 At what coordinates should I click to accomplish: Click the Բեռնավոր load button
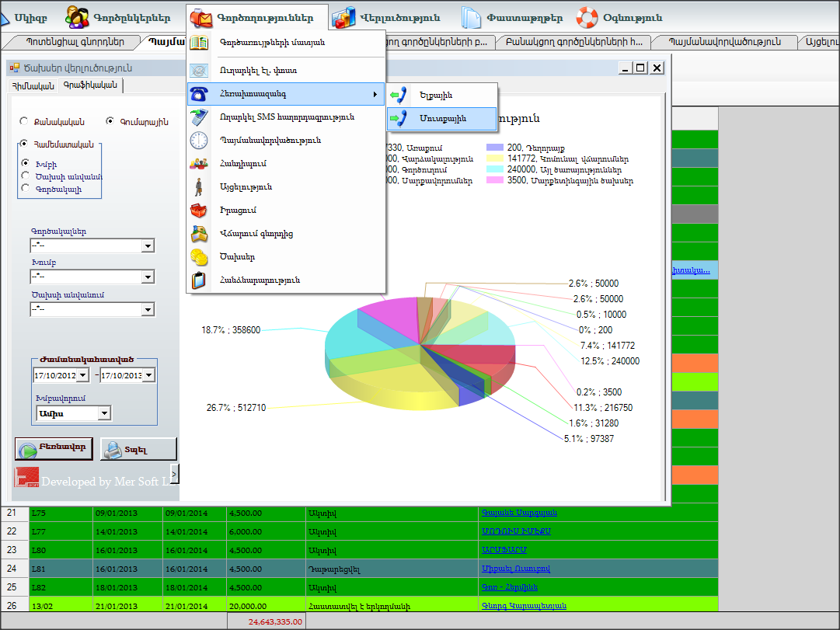(x=54, y=448)
